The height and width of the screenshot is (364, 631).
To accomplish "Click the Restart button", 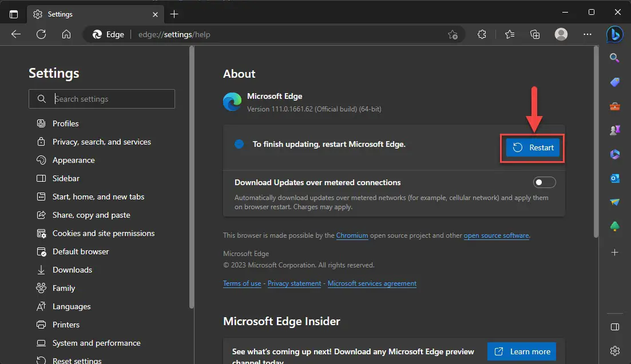I will pos(533,147).
